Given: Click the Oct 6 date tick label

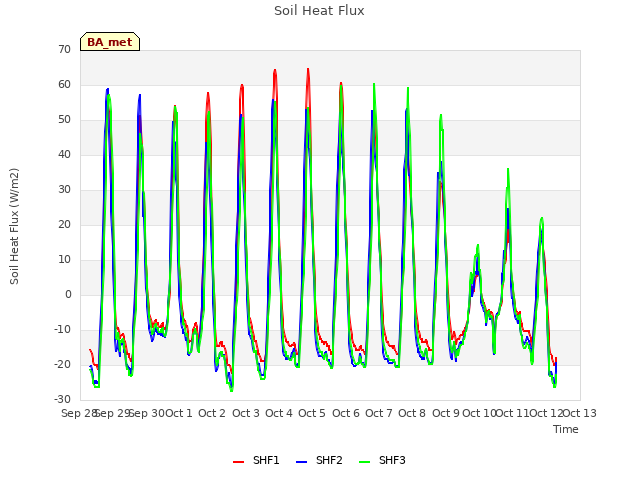Looking at the screenshot, I should 346,413.
